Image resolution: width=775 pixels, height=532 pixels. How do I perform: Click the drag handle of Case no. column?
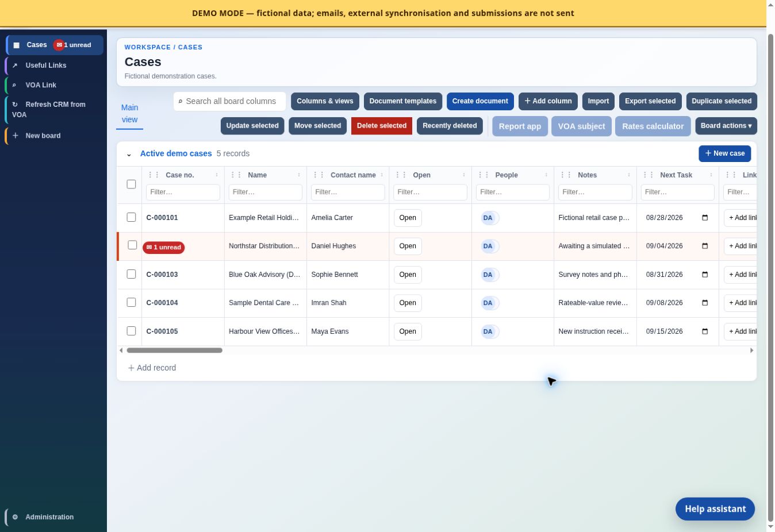154,175
